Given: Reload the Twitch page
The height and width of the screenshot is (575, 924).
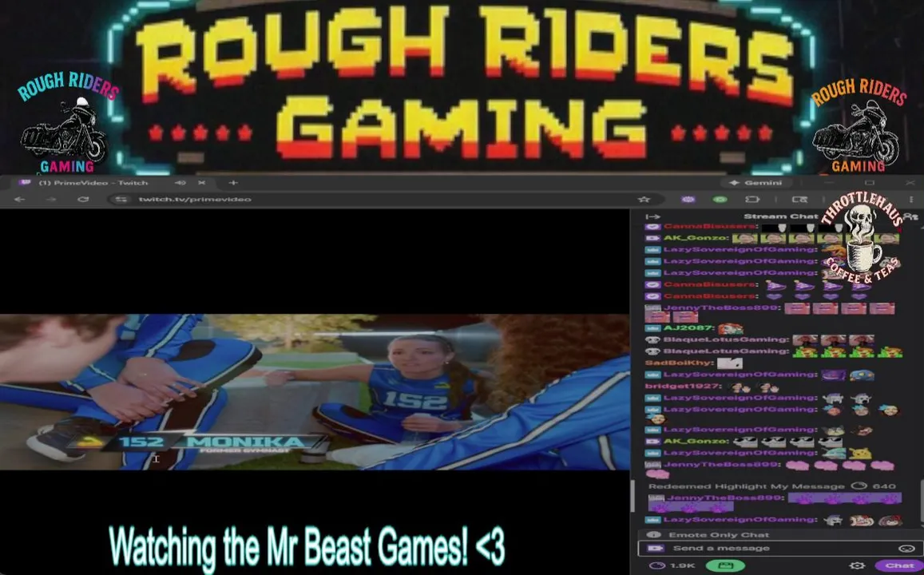Looking at the screenshot, I should (83, 199).
